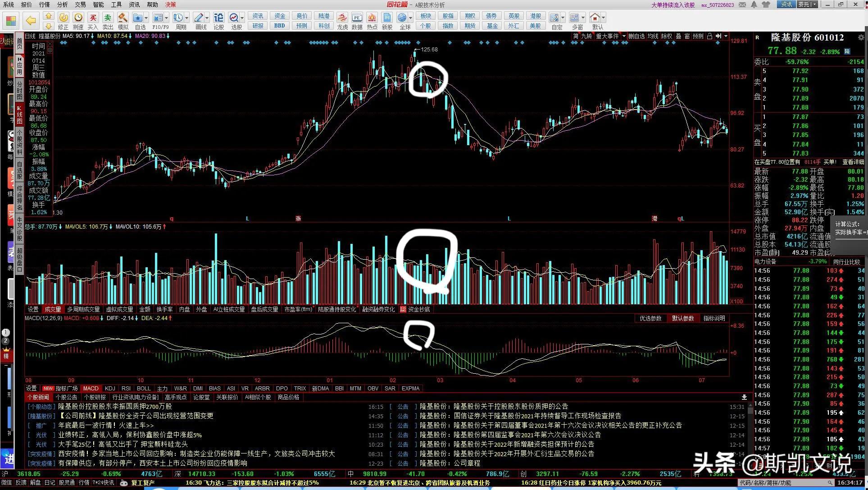
Task: Toggle the 除权 ex-rights adjustment
Action: coord(667,36)
